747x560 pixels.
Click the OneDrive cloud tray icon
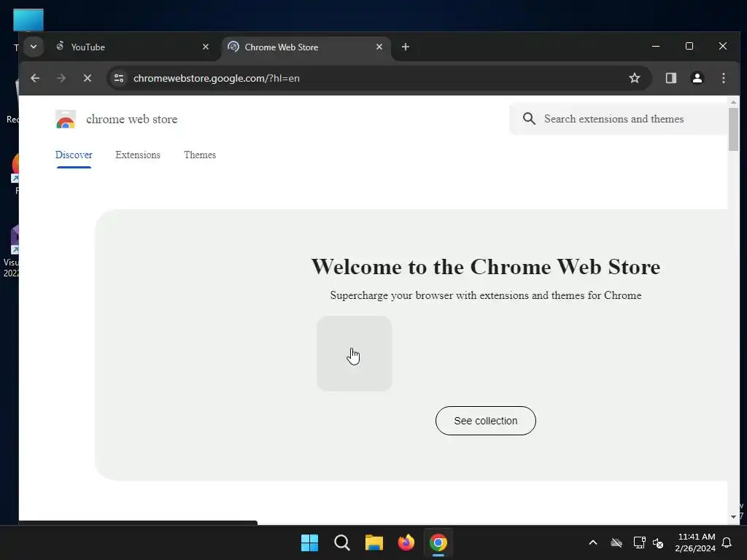[616, 542]
